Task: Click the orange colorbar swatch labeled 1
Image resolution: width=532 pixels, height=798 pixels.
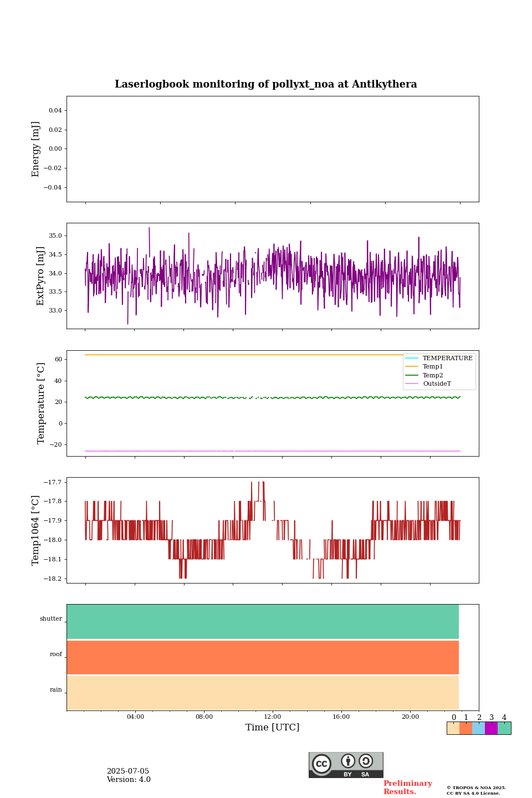Action: pos(465,728)
